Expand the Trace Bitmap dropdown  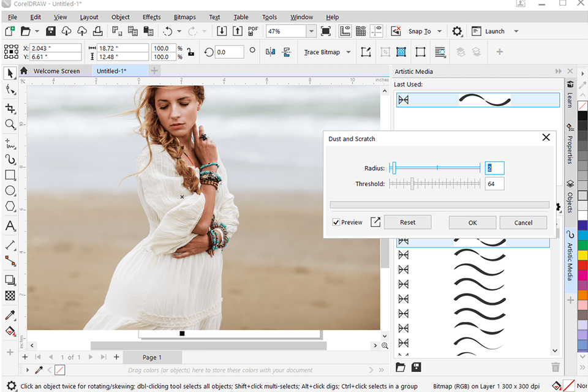349,52
